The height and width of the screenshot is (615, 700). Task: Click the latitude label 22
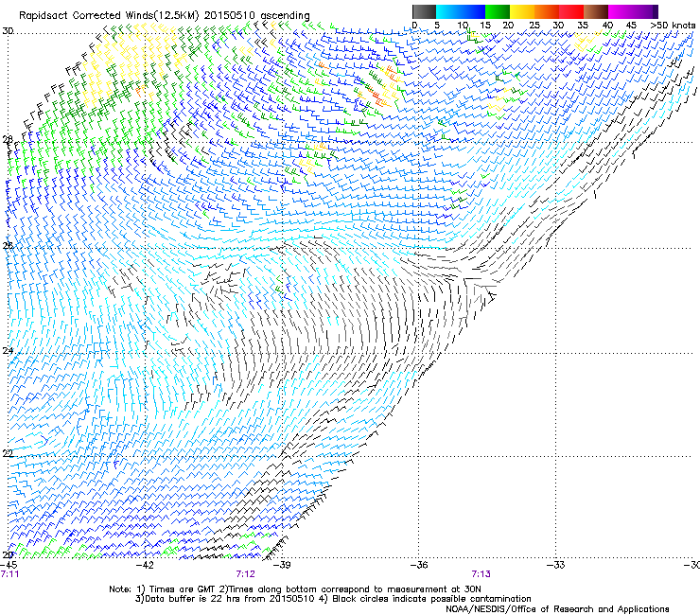(x=8, y=453)
